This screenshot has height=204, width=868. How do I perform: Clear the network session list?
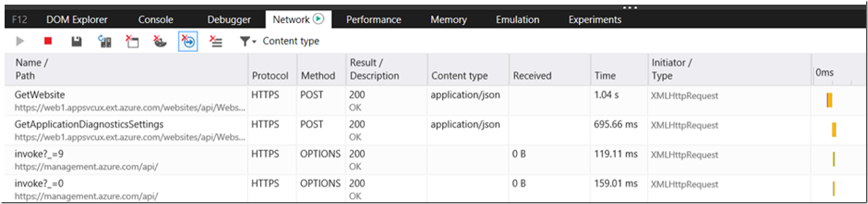(216, 41)
